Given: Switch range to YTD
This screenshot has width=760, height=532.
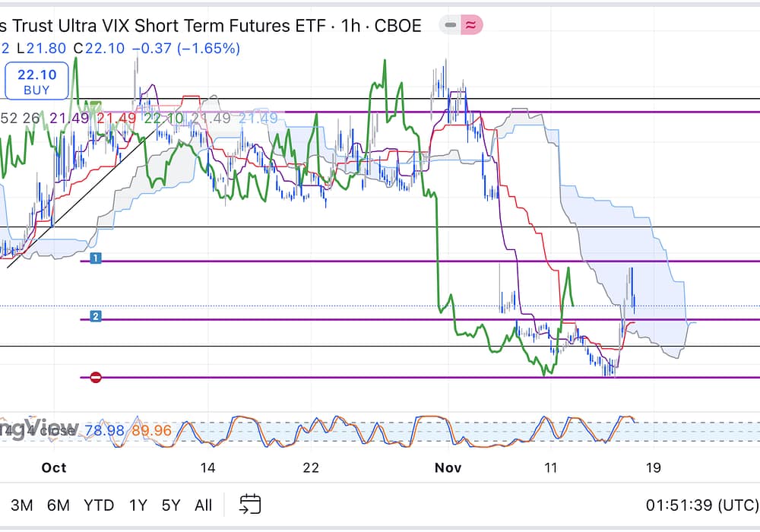Looking at the screenshot, I should 99,505.
